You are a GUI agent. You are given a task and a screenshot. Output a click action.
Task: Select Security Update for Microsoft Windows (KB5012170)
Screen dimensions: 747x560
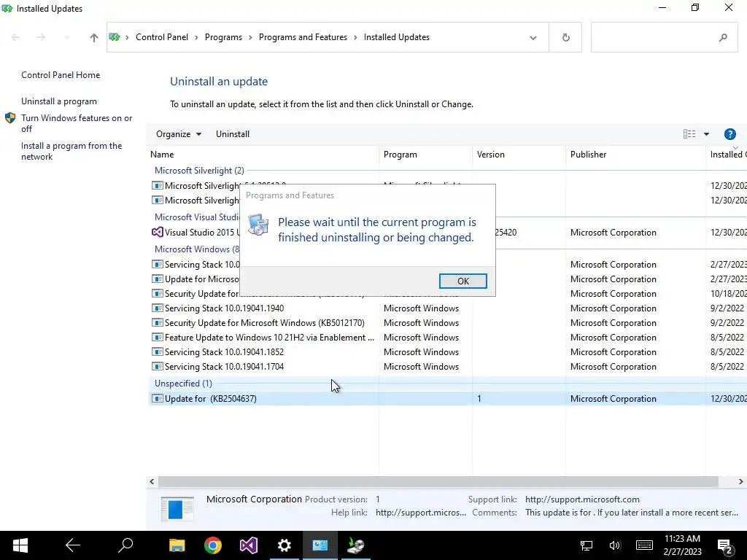coord(448,323)
